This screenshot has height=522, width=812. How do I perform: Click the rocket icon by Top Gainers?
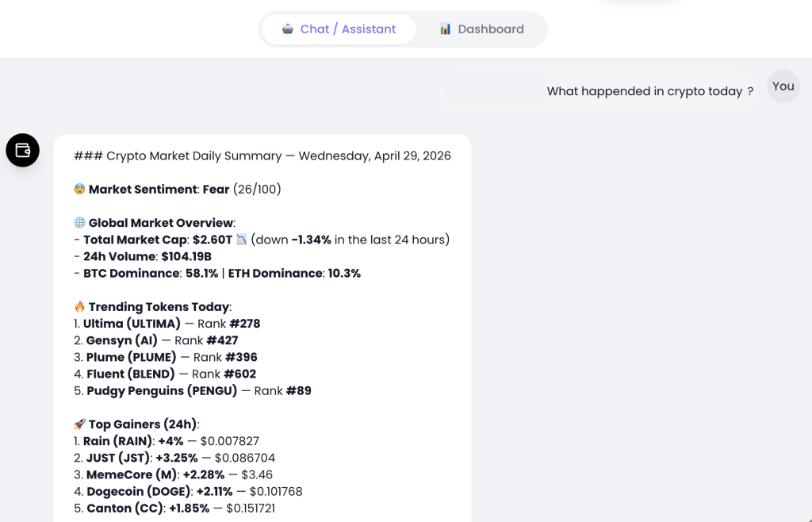79,424
